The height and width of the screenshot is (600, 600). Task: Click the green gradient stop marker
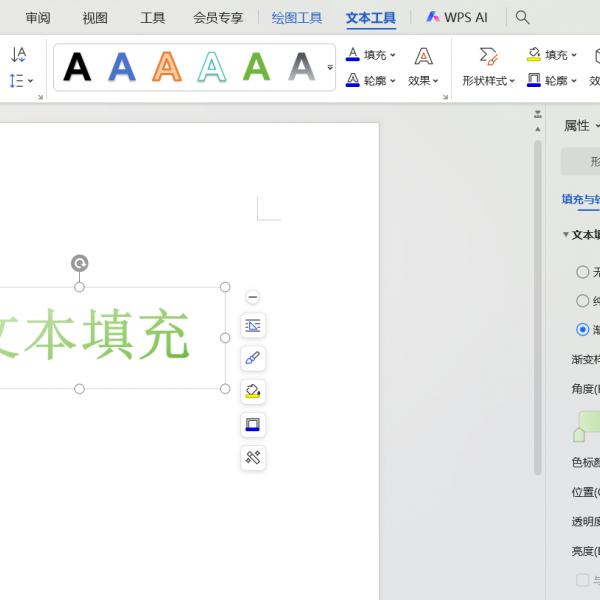click(579, 435)
